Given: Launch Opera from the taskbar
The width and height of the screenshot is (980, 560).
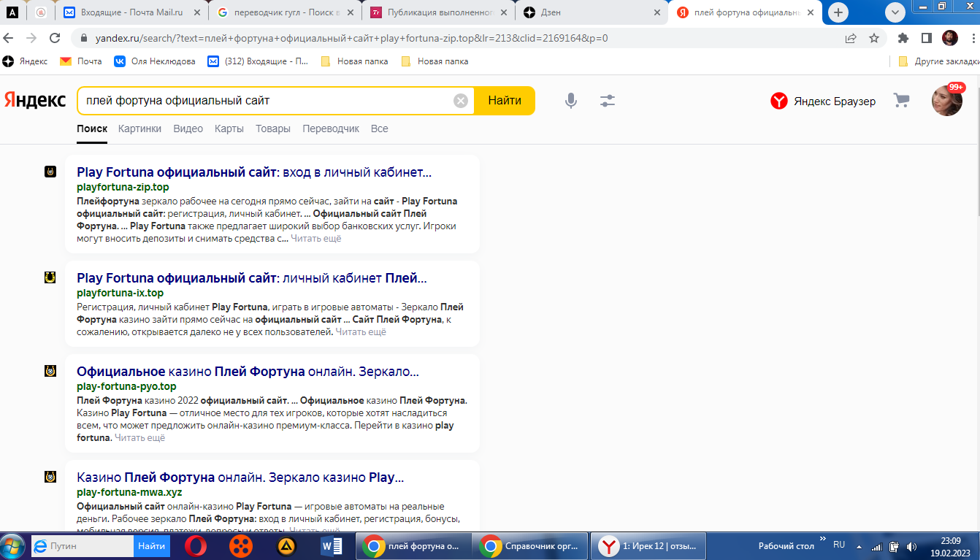Looking at the screenshot, I should [195, 546].
